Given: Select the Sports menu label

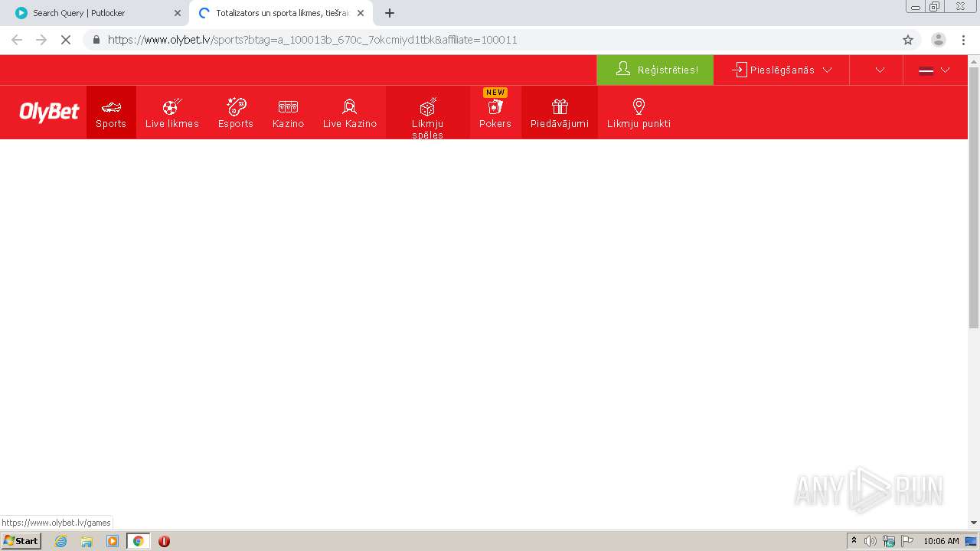Looking at the screenshot, I should 111,124.
